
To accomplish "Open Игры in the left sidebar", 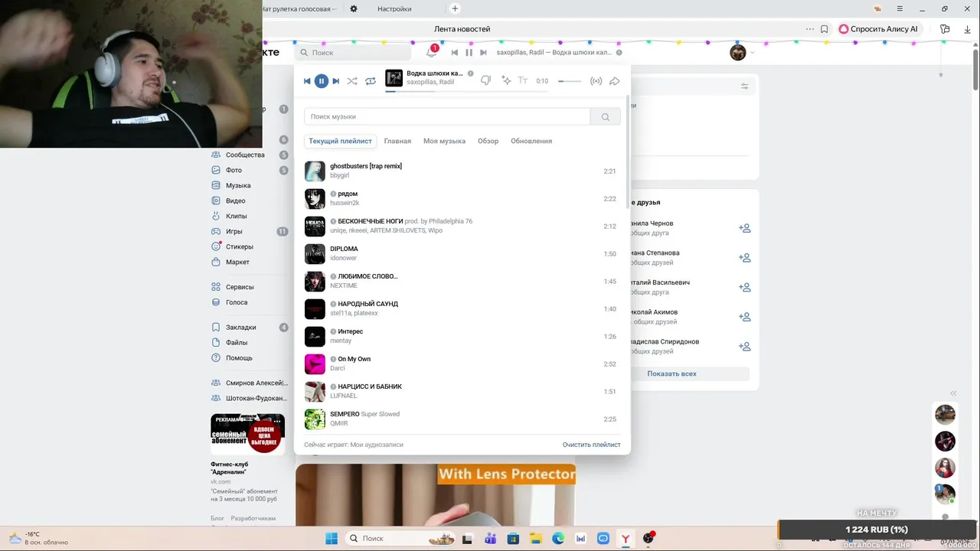I will [234, 231].
